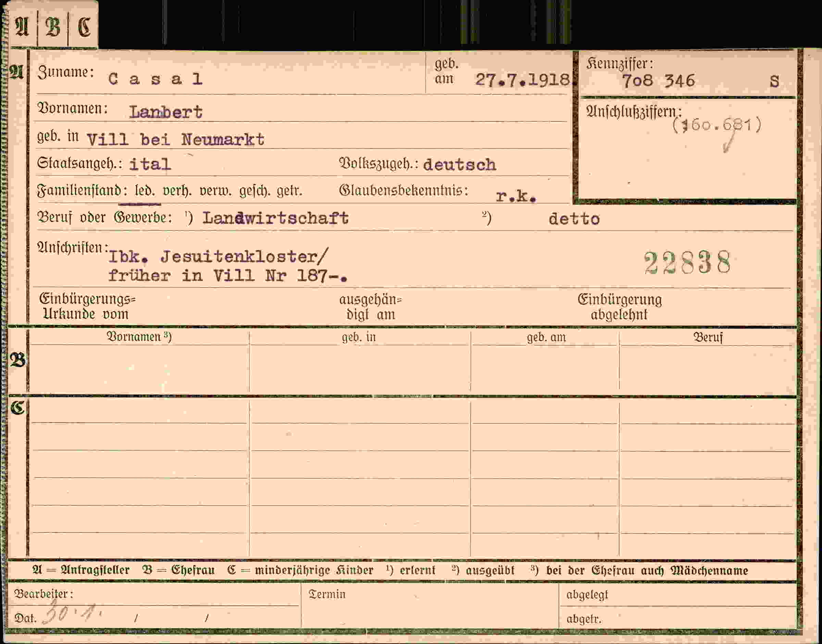Click the 'ausgehändigt am' label
Viewport: 822px width, 644px height.
[x=371, y=307]
